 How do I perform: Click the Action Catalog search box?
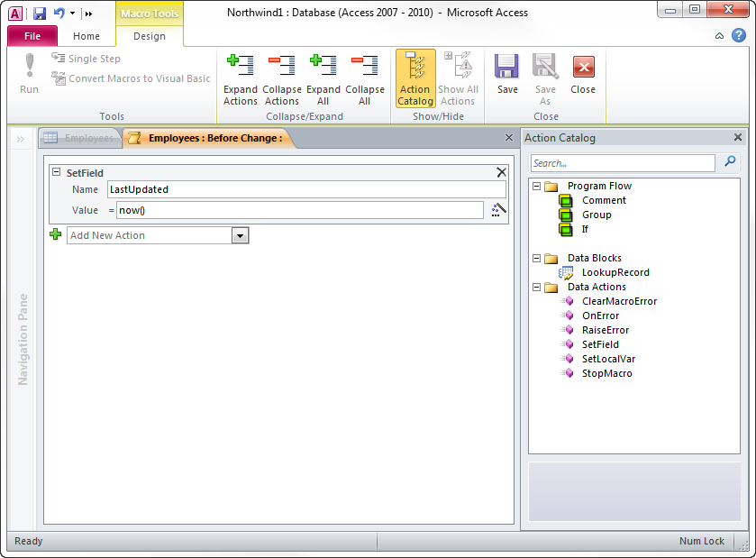(623, 163)
